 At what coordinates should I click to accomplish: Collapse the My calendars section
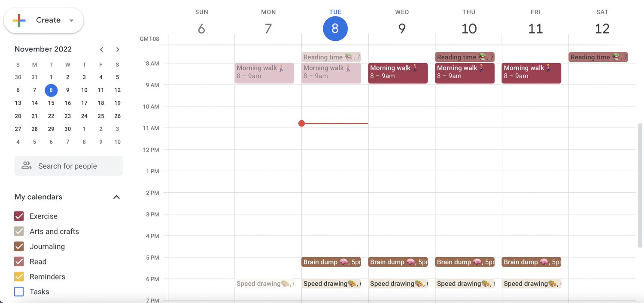click(116, 197)
